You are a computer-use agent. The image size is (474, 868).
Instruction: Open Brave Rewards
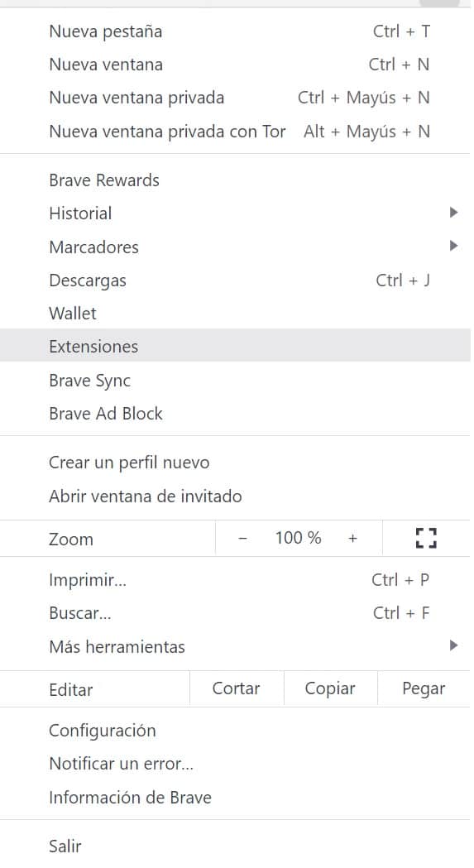235,180
